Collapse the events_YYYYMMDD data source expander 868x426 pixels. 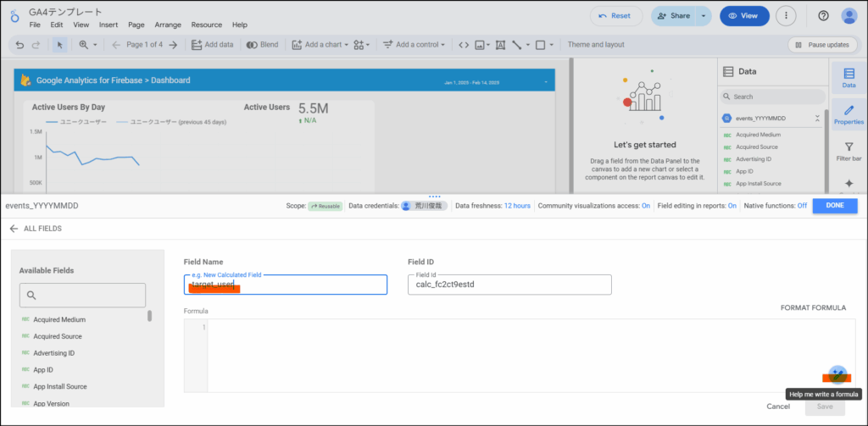click(817, 119)
